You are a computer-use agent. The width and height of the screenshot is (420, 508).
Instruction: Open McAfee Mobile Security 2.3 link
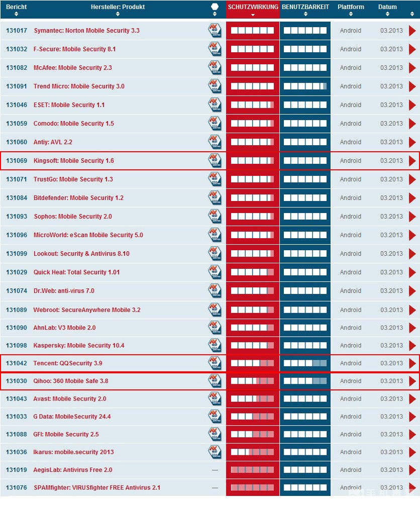[73, 68]
